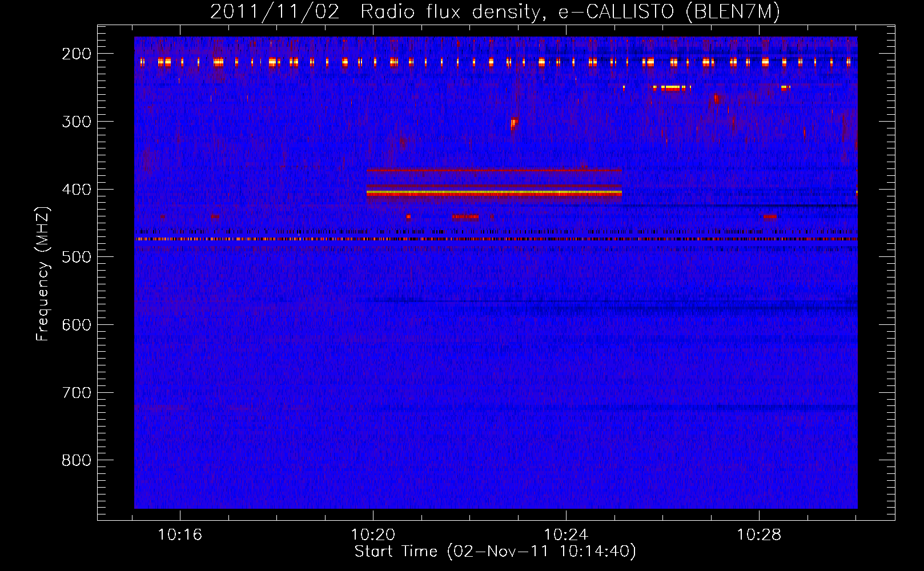Select the 200 frequency tick label
Viewport: 924px width, 571px height.
pyautogui.click(x=77, y=54)
